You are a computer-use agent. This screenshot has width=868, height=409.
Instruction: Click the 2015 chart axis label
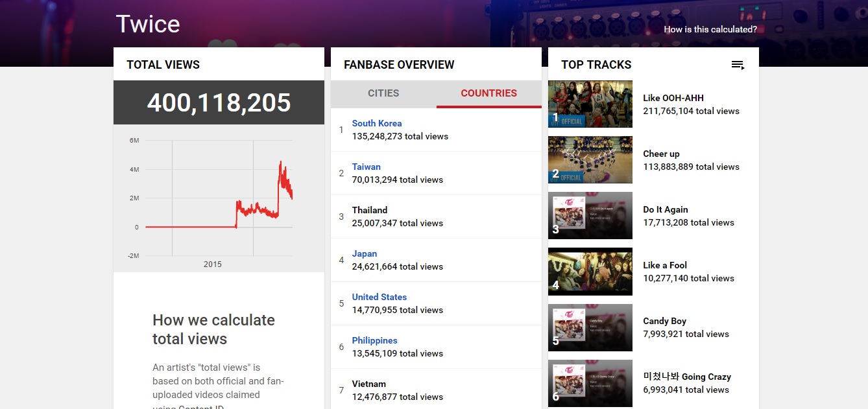coord(213,264)
